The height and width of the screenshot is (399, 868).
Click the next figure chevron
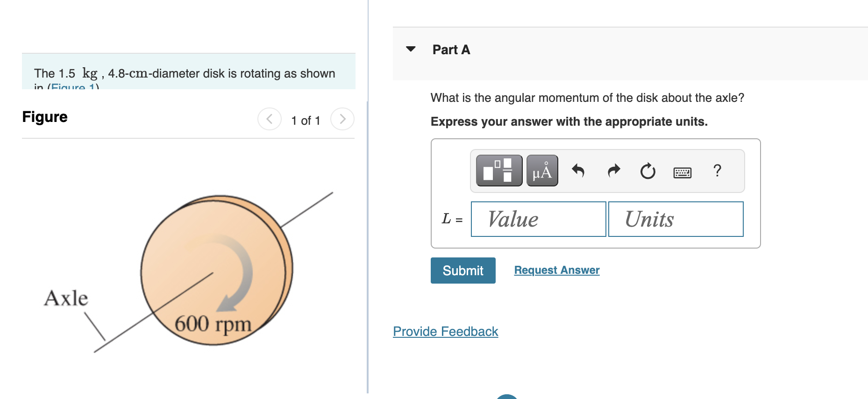(x=342, y=119)
